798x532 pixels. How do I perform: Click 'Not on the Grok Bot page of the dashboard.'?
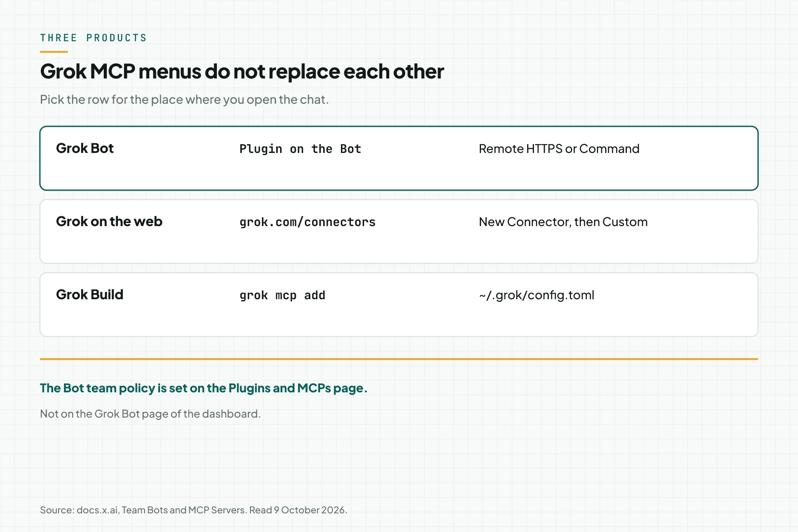(x=150, y=414)
